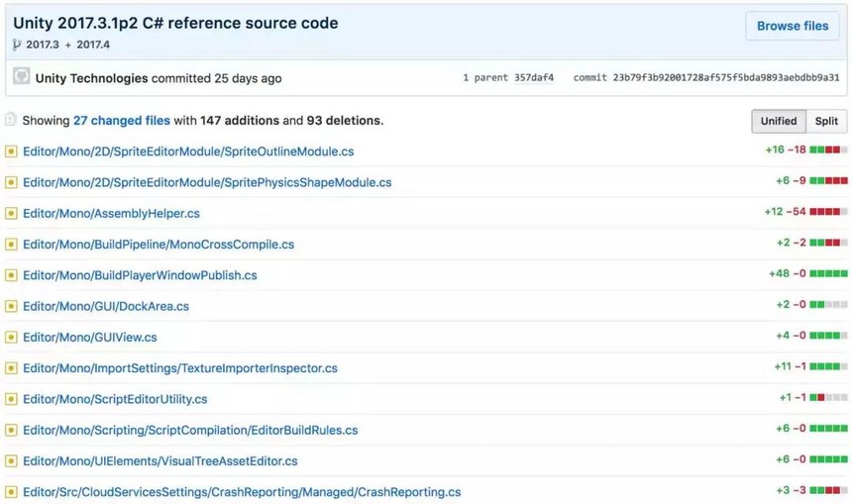The height and width of the screenshot is (504, 852).
Task: Open parent commit 357daf4
Action: click(534, 77)
